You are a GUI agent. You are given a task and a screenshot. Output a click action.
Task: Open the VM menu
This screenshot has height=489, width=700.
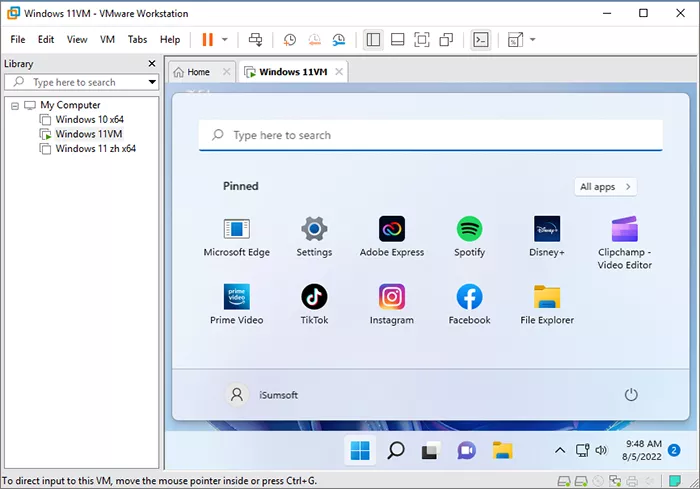(x=108, y=39)
